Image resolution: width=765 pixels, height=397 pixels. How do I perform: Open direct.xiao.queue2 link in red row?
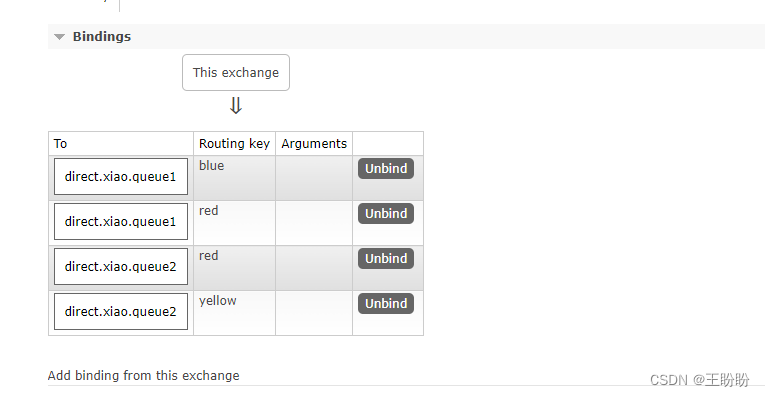click(121, 266)
